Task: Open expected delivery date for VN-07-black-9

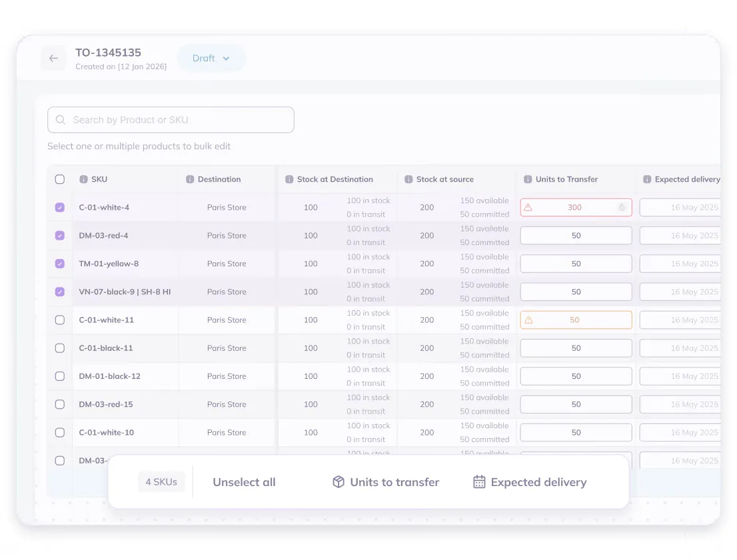Action: [x=680, y=292]
